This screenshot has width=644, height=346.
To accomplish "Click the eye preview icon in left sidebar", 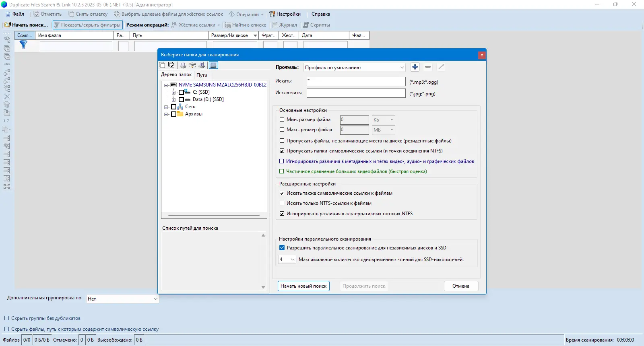I will pyautogui.click(x=7, y=40).
